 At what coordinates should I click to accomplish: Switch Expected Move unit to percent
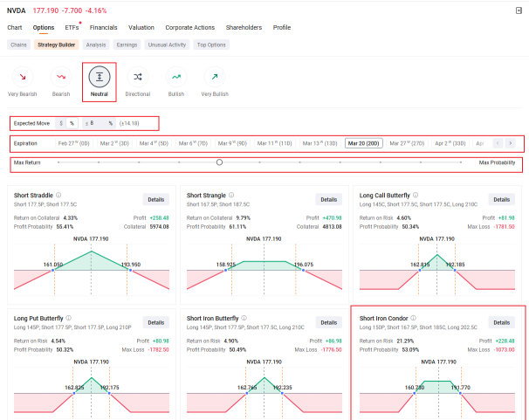72,123
